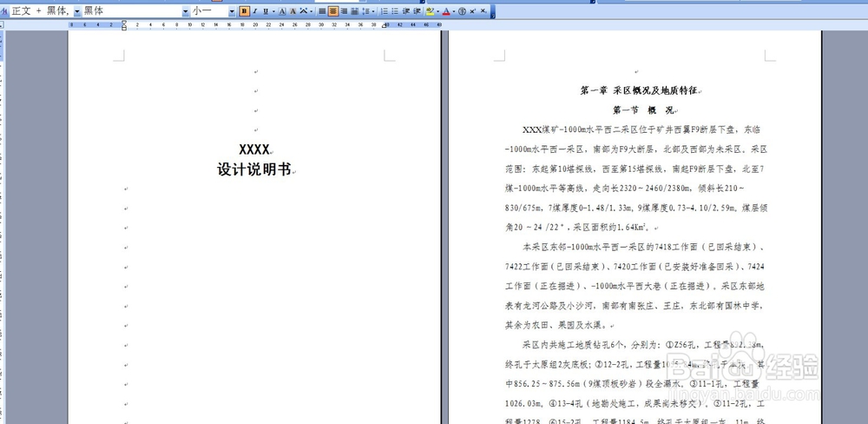Click font name box showing 黑体
Viewport: 868px width, 424px height.
coord(132,11)
